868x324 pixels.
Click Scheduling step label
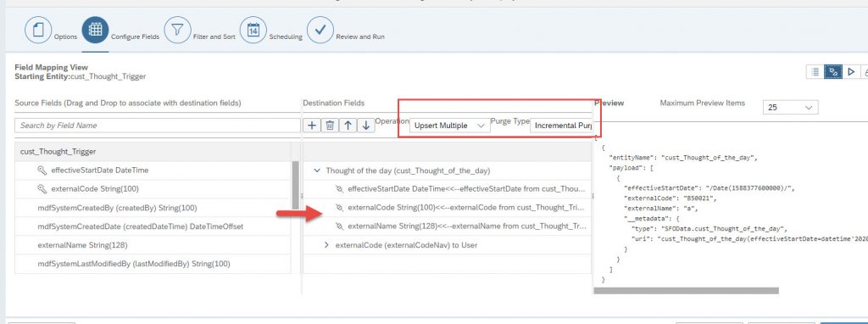coord(286,37)
